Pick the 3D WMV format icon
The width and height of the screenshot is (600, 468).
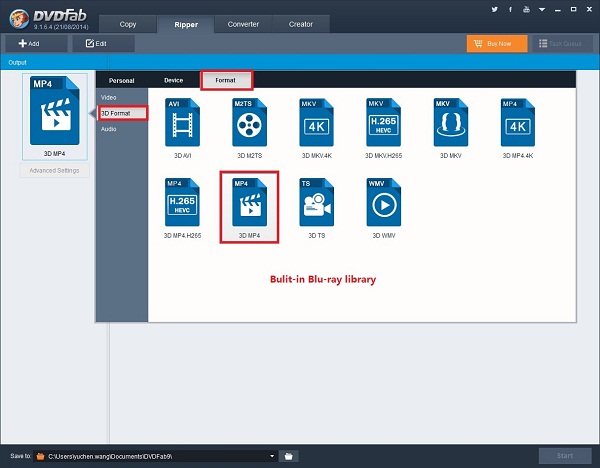tap(384, 202)
